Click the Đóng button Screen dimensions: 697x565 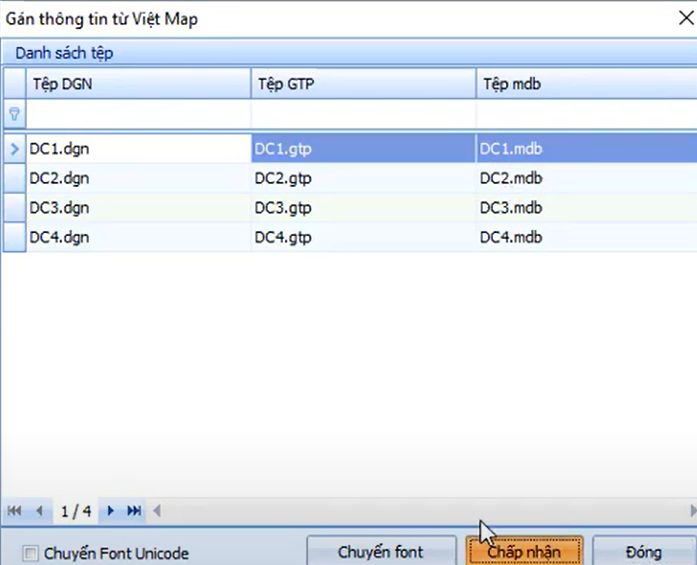point(644,552)
